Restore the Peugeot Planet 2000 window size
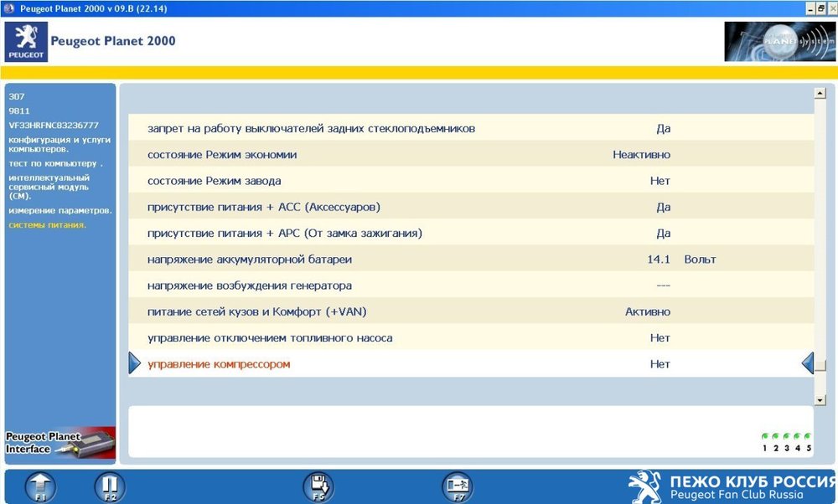The image size is (838, 504). click(x=821, y=8)
